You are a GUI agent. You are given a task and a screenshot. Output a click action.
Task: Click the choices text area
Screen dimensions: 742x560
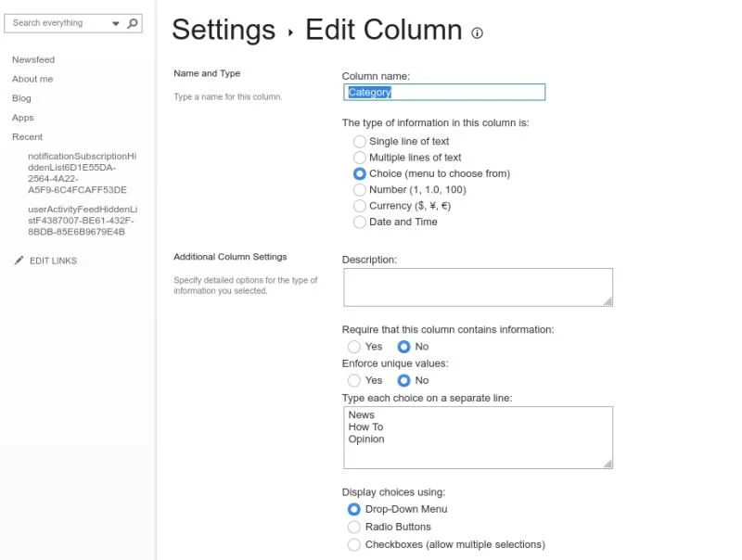tap(478, 438)
